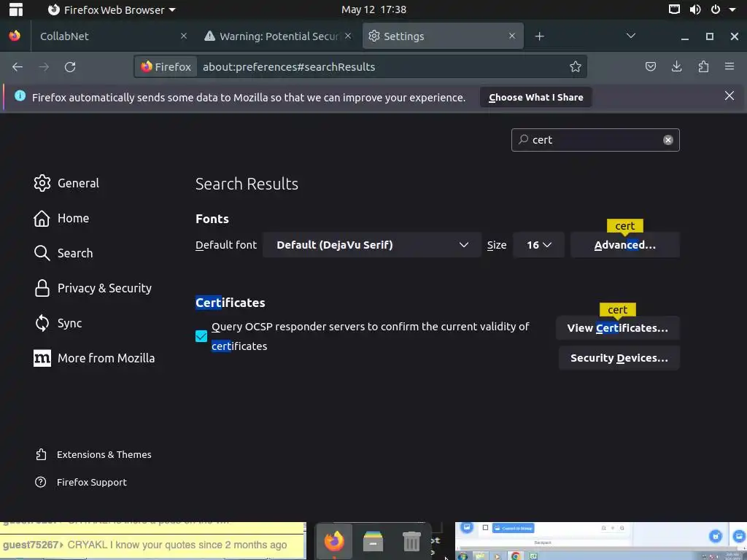The width and height of the screenshot is (747, 560).
Task: Open the font Size 16 dropdown
Action: 538,245
